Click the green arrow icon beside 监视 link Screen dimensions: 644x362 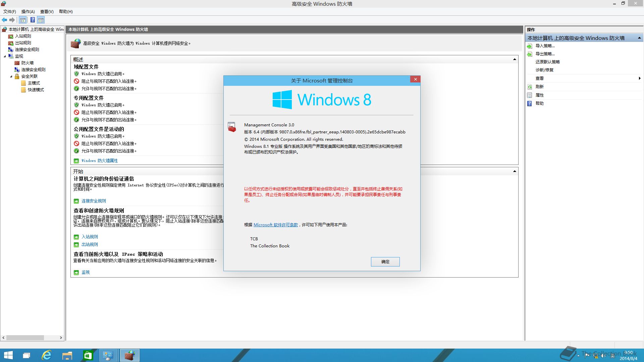(x=76, y=273)
